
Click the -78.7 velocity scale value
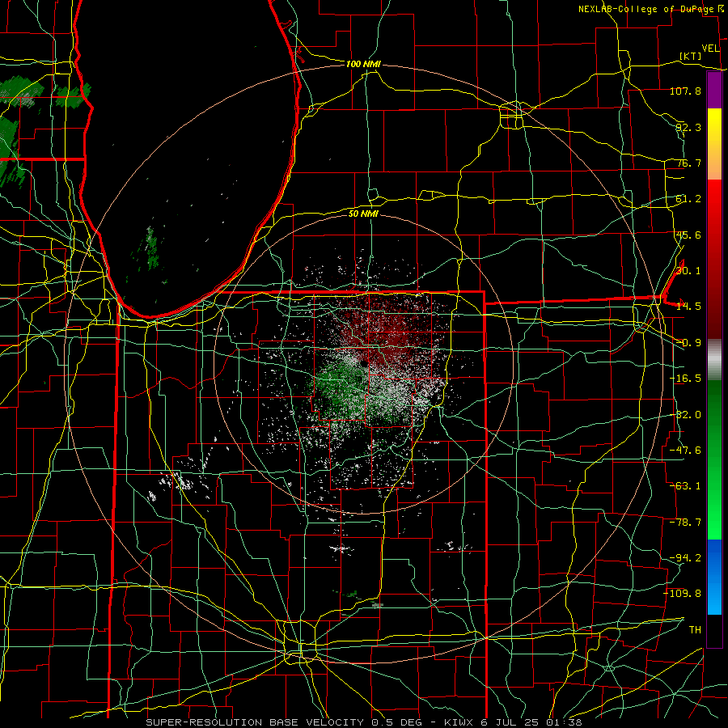point(685,523)
